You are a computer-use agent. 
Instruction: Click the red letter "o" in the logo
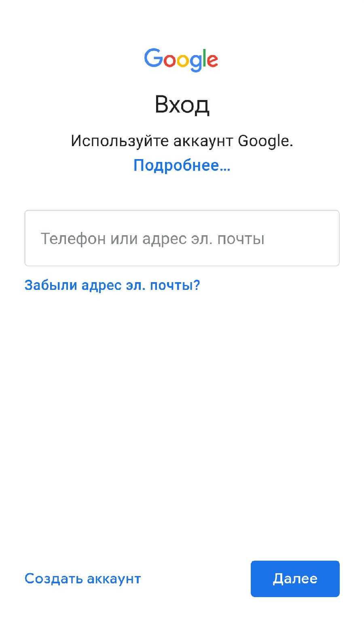click(169, 61)
